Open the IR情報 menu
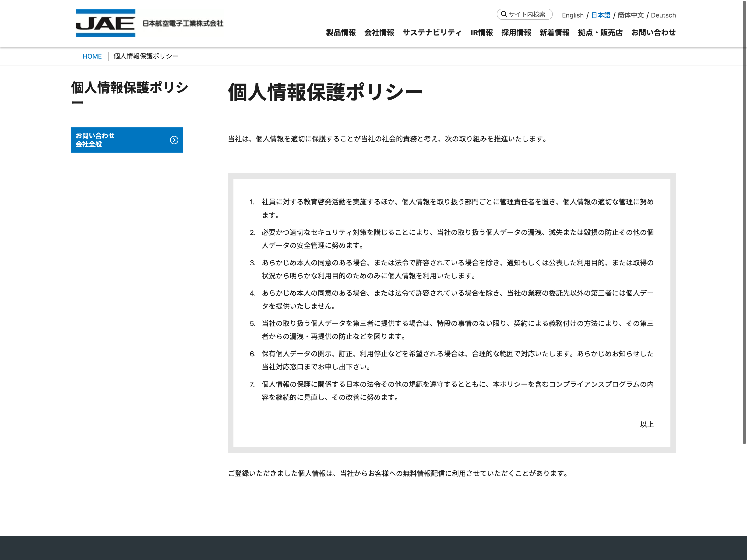 482,32
